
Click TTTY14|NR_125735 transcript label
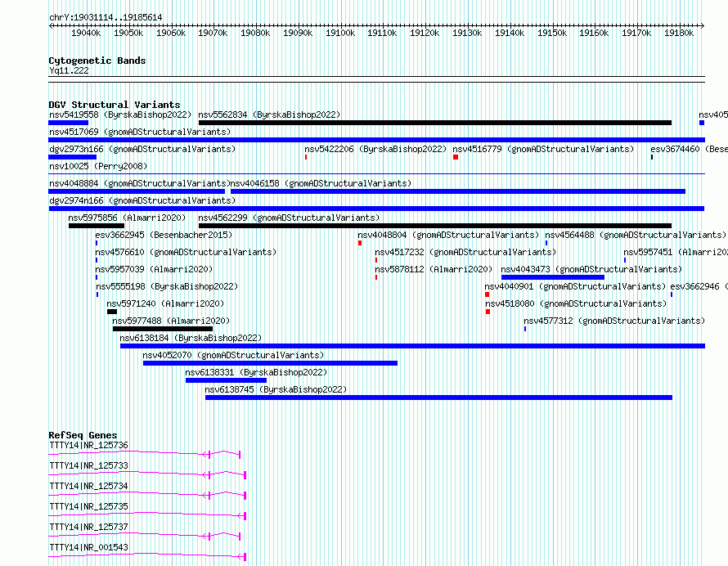pyautogui.click(x=88, y=506)
